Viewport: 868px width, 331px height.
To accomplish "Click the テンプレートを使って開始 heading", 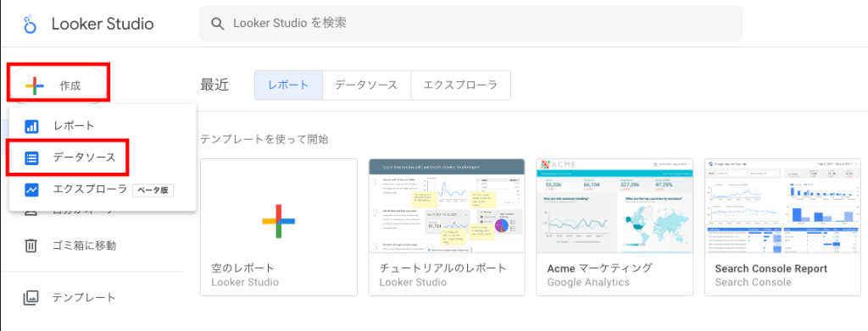I will pyautogui.click(x=264, y=139).
